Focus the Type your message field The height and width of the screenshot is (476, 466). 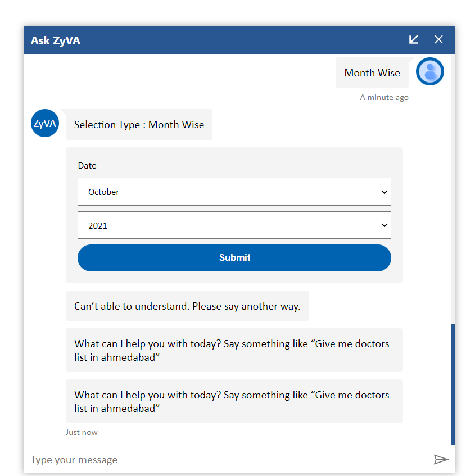click(x=225, y=460)
